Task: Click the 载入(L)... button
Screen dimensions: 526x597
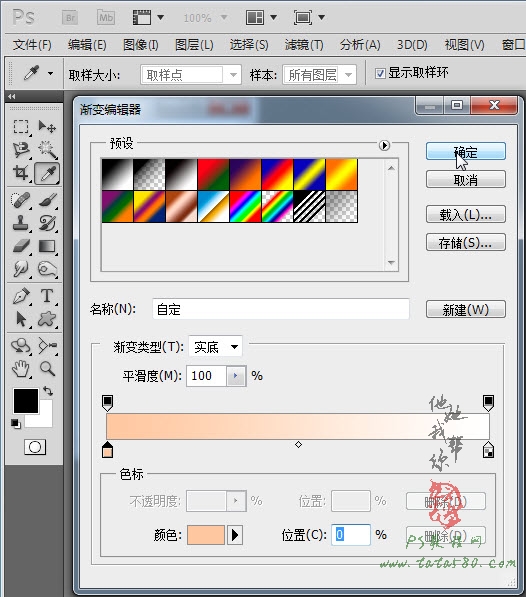Action: [x=465, y=214]
